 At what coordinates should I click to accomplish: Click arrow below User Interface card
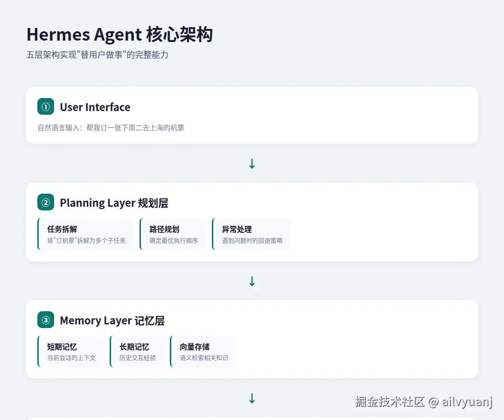click(252, 164)
